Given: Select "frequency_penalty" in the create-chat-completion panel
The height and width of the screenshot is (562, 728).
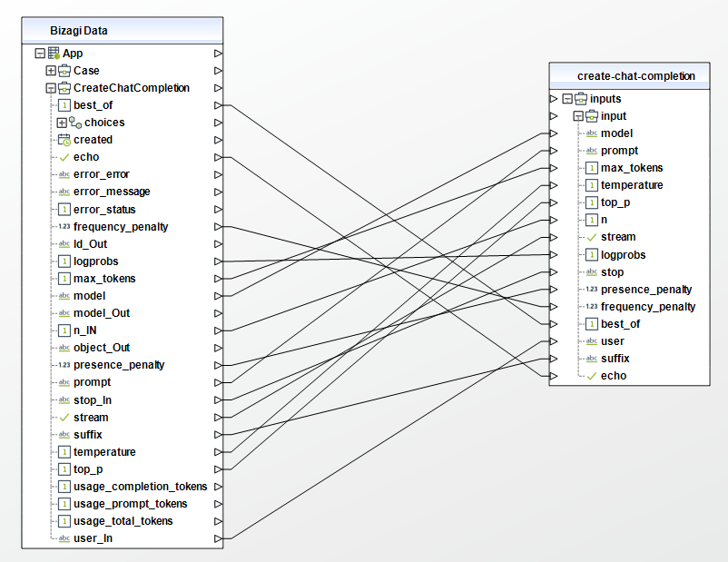Looking at the screenshot, I should pyautogui.click(x=648, y=307).
